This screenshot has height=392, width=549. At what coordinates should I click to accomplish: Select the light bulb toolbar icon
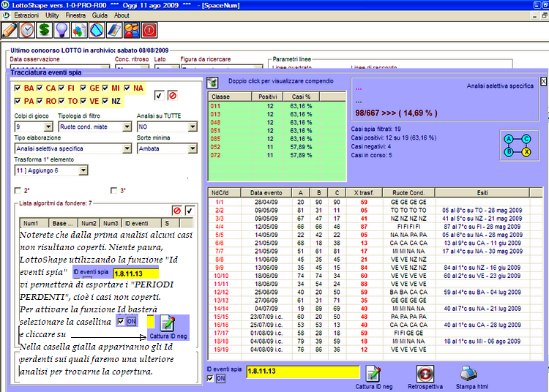(x=62, y=30)
